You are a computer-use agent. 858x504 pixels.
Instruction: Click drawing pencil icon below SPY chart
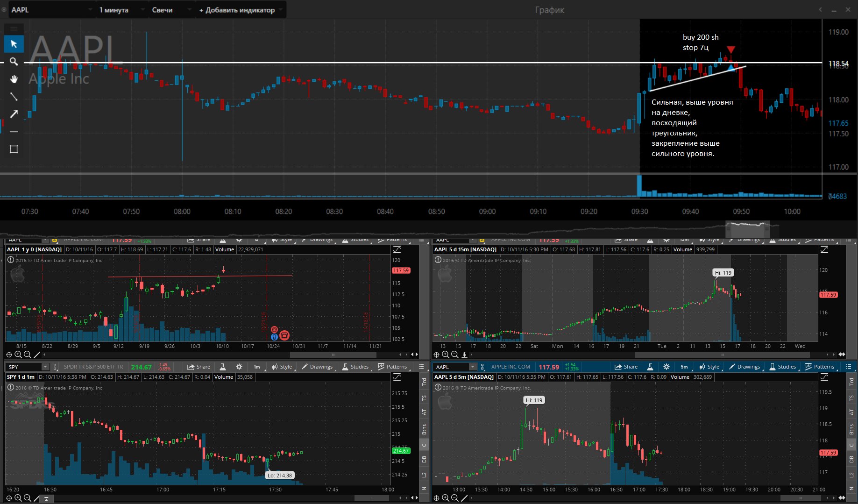37,498
